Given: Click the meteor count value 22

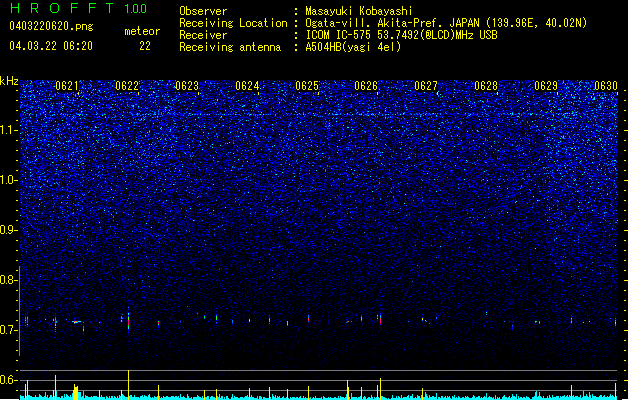Looking at the screenshot, I should (x=145, y=46).
